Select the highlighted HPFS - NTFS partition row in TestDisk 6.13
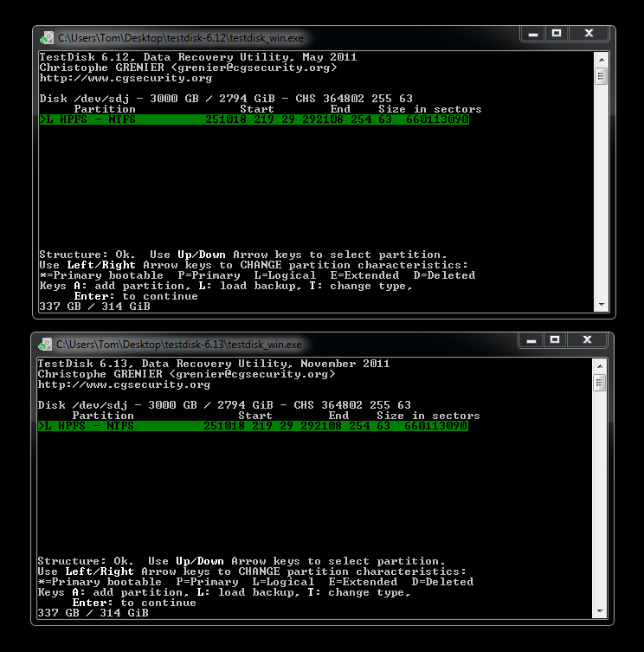This screenshot has width=644, height=652. pos(254,426)
